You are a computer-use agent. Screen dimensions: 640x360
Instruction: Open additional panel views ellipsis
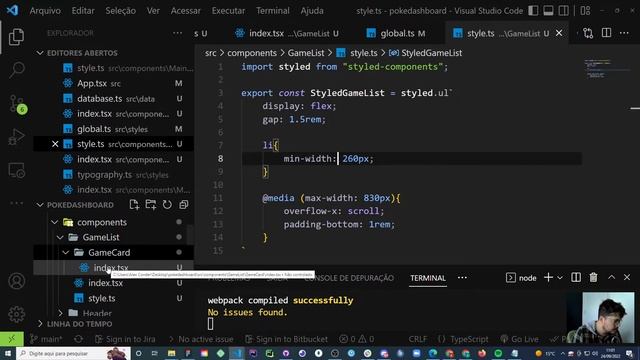(462, 278)
